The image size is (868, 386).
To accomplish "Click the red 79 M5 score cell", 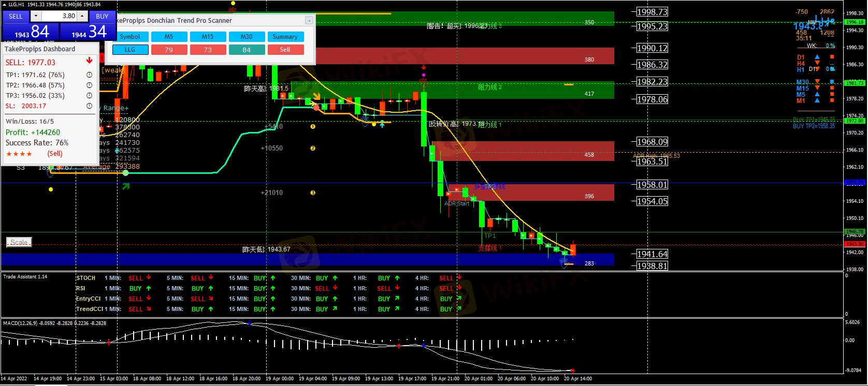I will pyautogui.click(x=169, y=50).
